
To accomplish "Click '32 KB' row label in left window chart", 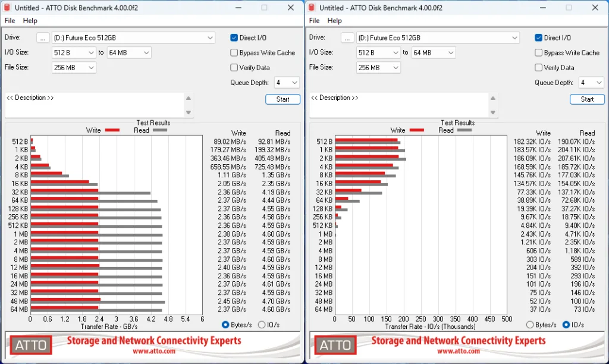I will point(20,192).
